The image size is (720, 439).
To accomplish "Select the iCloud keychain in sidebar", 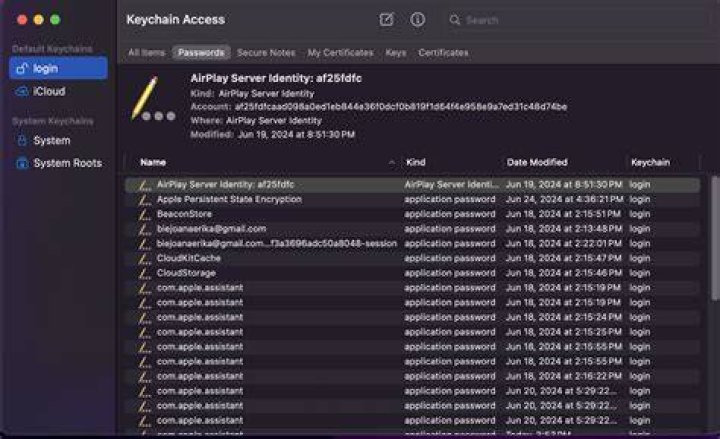I will click(58, 91).
